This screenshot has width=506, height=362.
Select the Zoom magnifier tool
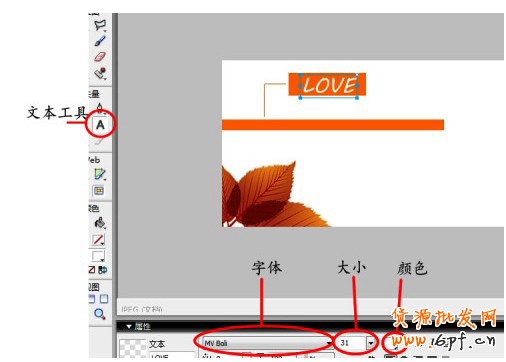pyautogui.click(x=100, y=314)
